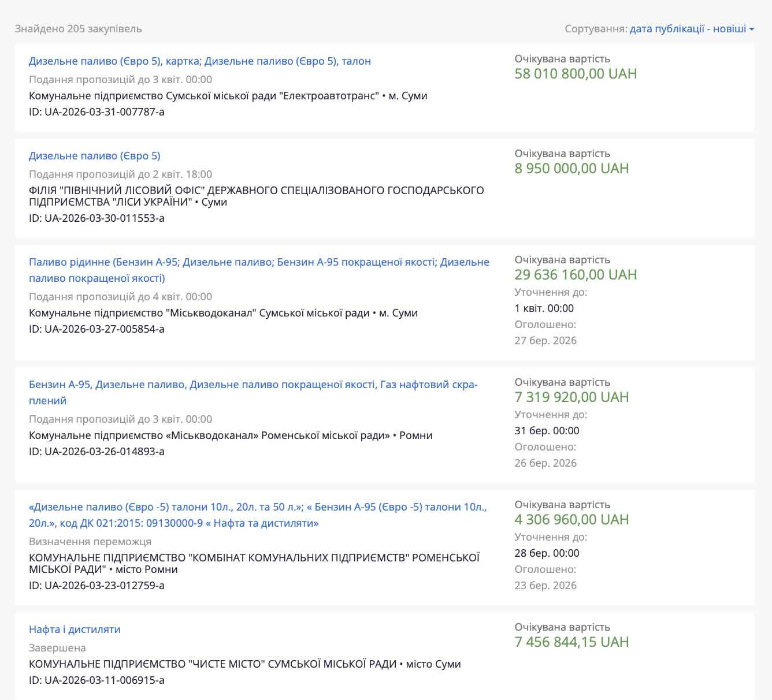
Task: Click the "Визначення переможця" status text
Action: (x=90, y=542)
